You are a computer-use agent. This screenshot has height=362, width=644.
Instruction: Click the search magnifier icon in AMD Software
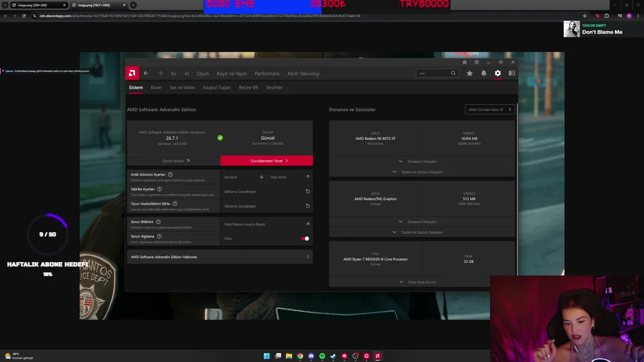coord(453,73)
